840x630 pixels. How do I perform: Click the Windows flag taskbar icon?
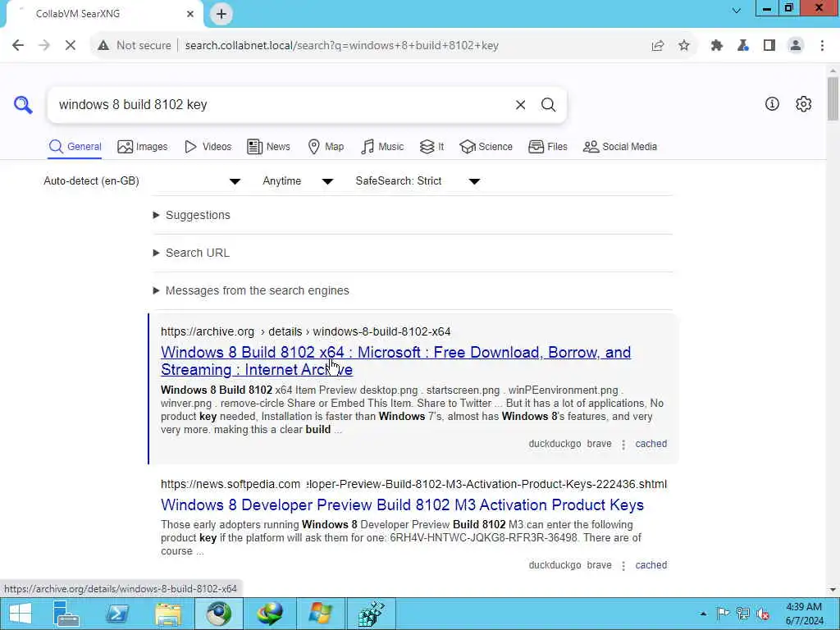coord(321,614)
